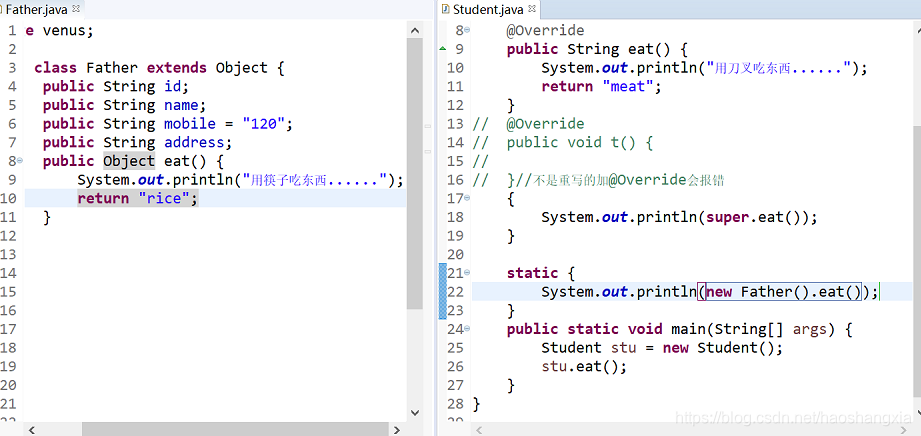Click line number 10 in Father.java gutter

(x=8, y=199)
